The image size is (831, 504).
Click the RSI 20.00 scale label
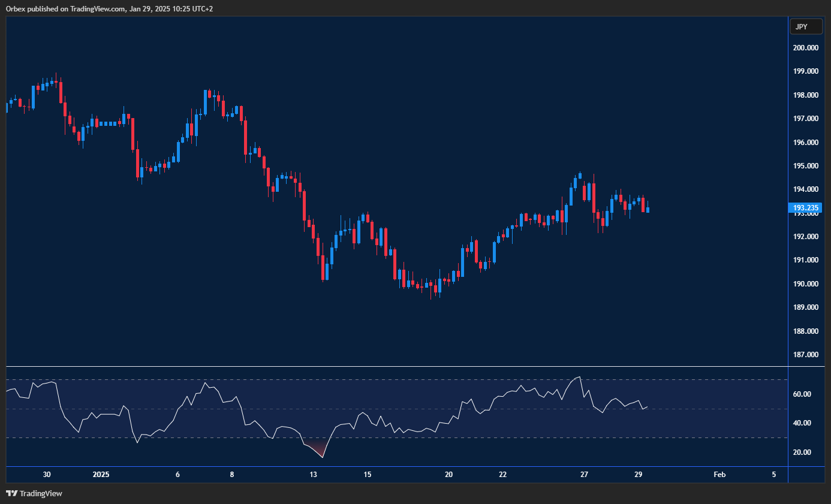coord(802,452)
